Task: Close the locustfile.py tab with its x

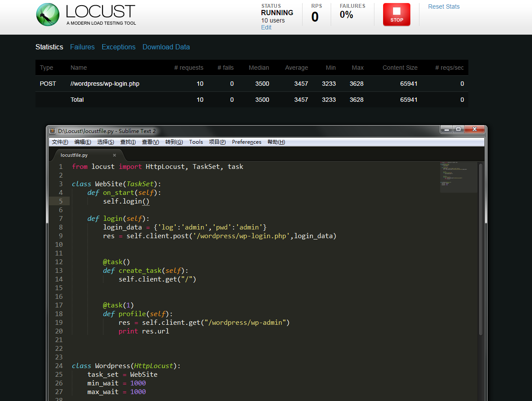Action: [x=114, y=155]
